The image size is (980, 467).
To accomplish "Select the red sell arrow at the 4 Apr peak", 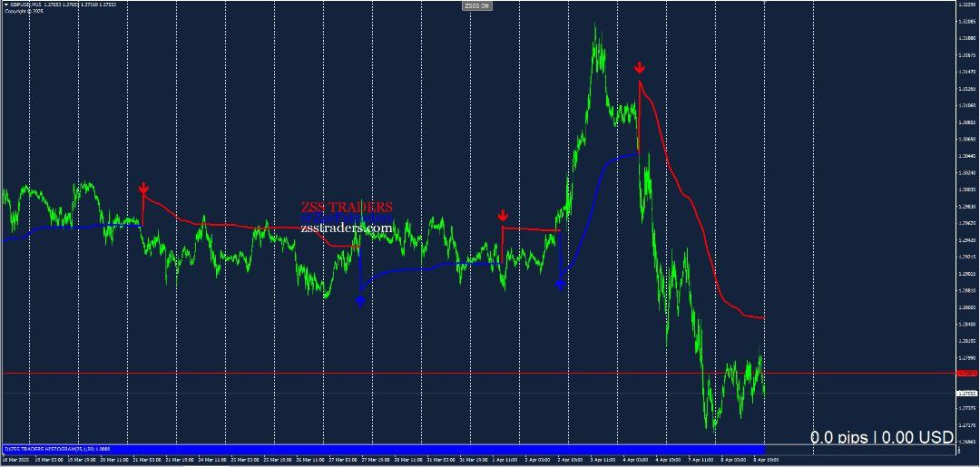I will tap(640, 67).
